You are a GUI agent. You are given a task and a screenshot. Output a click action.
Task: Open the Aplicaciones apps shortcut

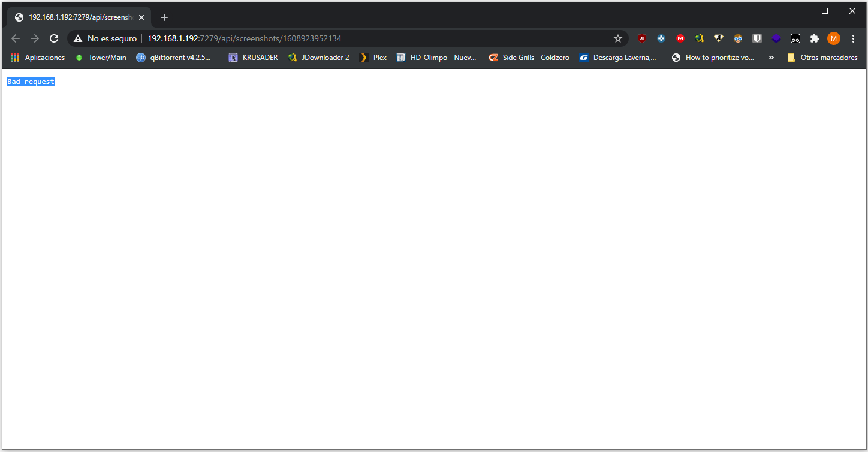coord(38,58)
